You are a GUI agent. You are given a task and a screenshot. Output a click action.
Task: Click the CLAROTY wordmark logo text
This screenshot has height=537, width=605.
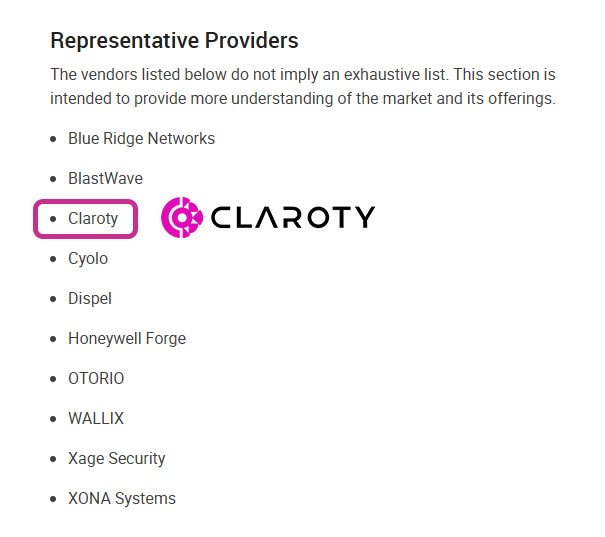coord(292,217)
